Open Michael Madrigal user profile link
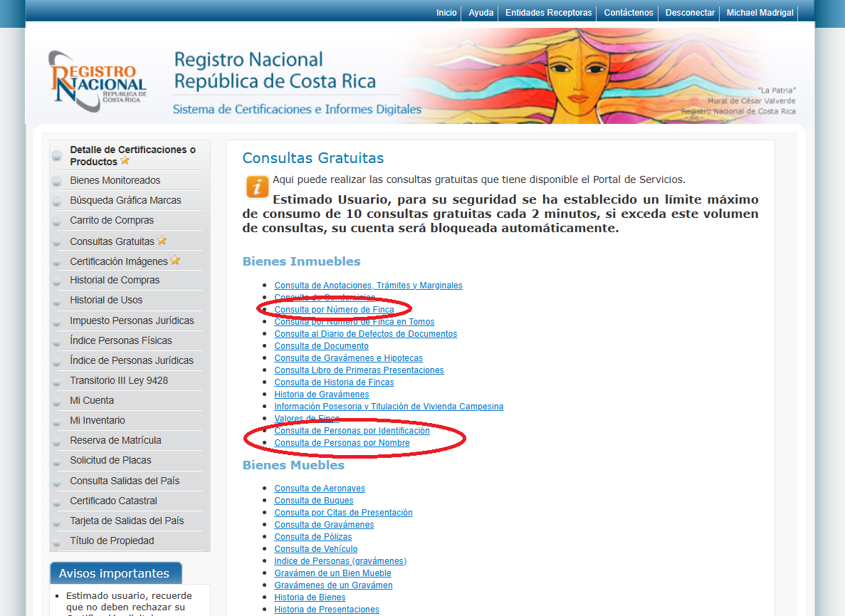The height and width of the screenshot is (616, 845). click(x=760, y=12)
